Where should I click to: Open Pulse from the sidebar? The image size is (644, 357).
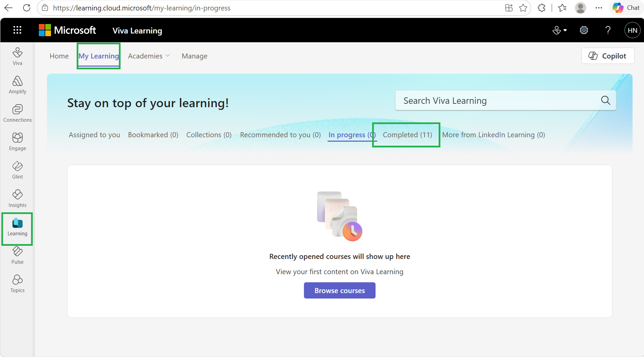tap(18, 255)
